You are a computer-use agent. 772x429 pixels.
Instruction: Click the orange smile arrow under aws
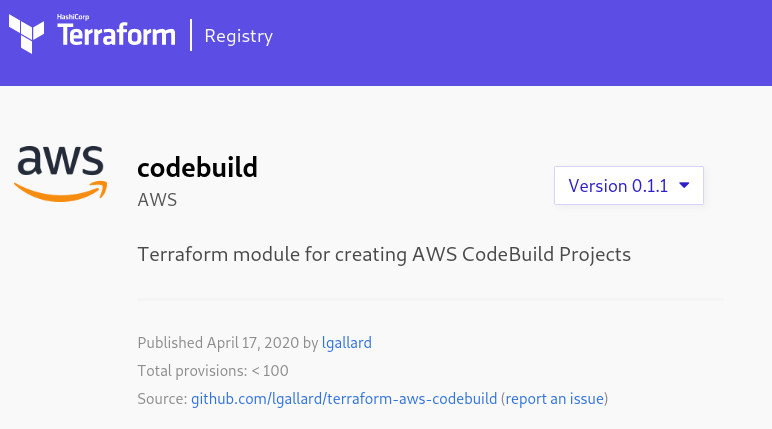click(x=61, y=191)
